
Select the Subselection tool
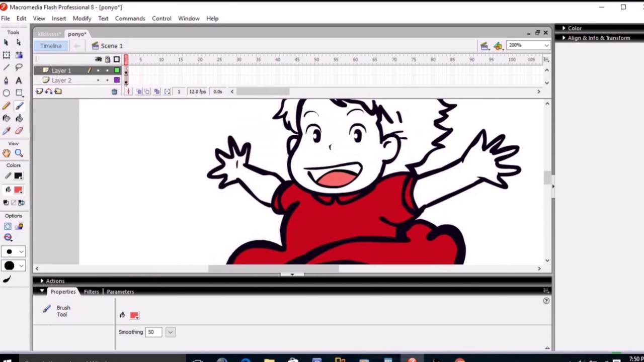coord(19,43)
